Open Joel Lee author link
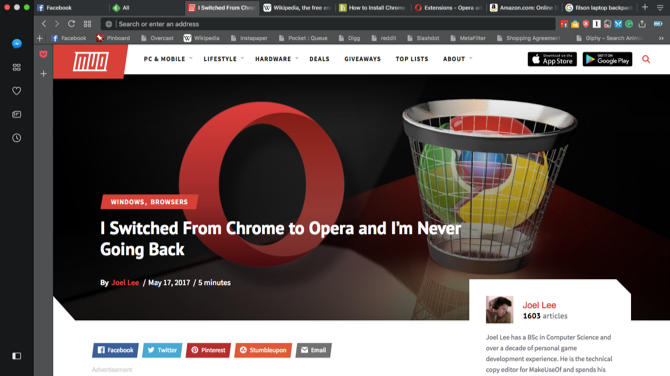Image resolution: width=670 pixels, height=376 pixels. pyautogui.click(x=125, y=282)
